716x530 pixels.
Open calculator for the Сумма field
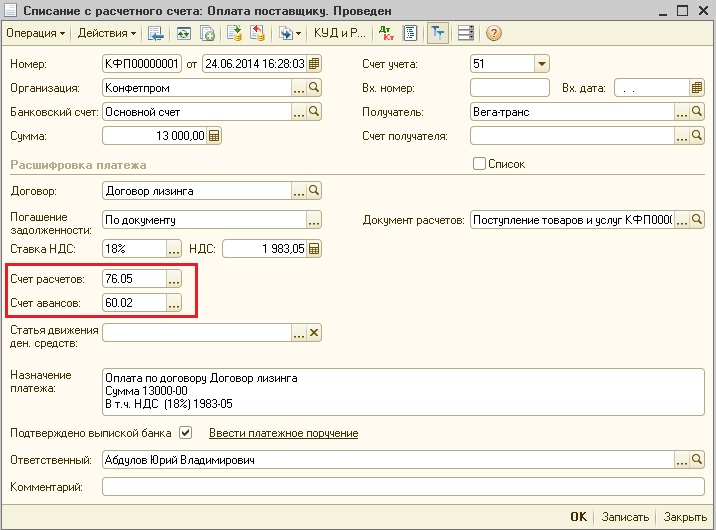214,136
